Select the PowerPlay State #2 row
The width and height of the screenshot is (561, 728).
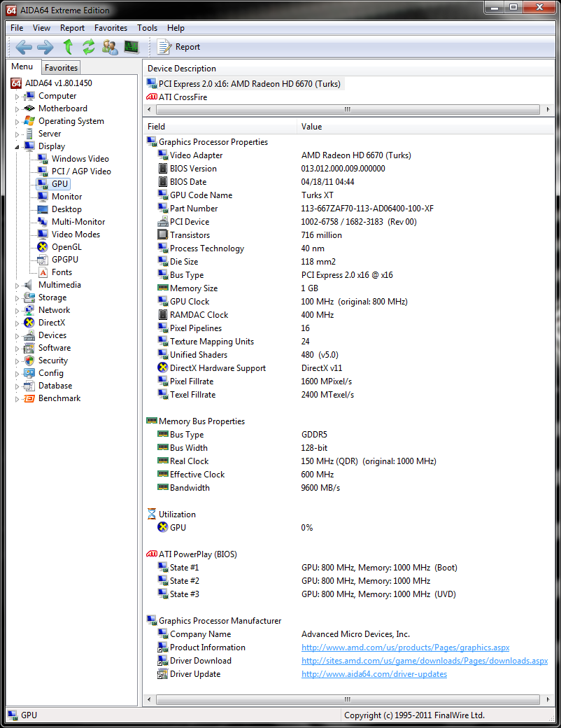point(349,581)
